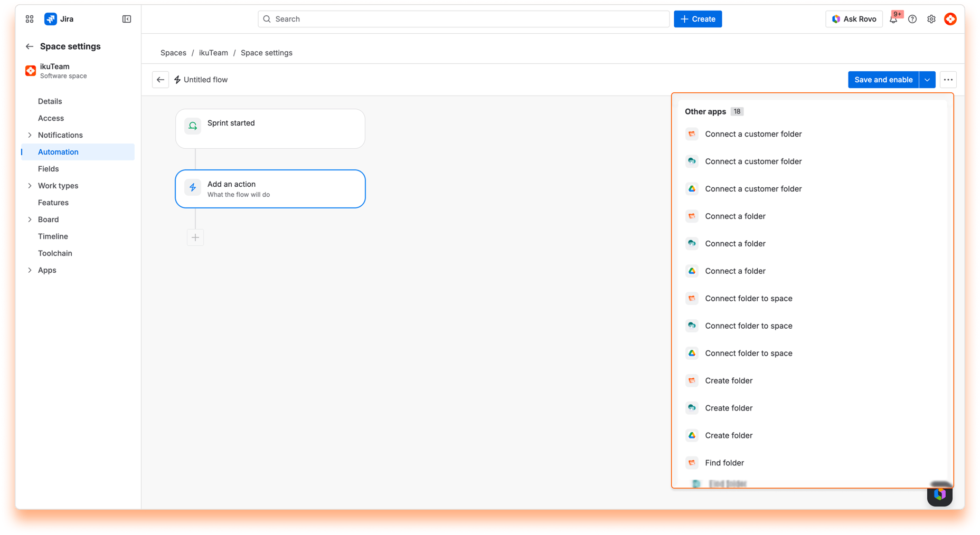Image resolution: width=980 pixels, height=535 pixels.
Task: Open the help question mark icon
Action: pos(912,19)
